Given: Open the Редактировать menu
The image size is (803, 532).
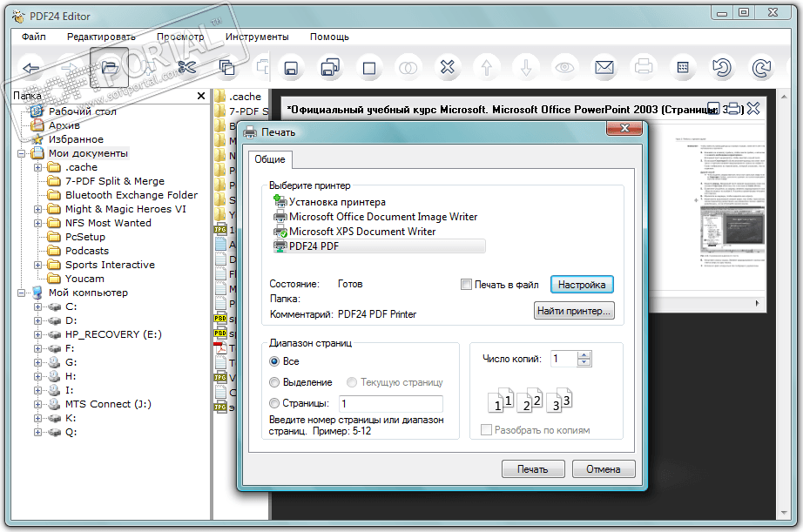Looking at the screenshot, I should [101, 37].
